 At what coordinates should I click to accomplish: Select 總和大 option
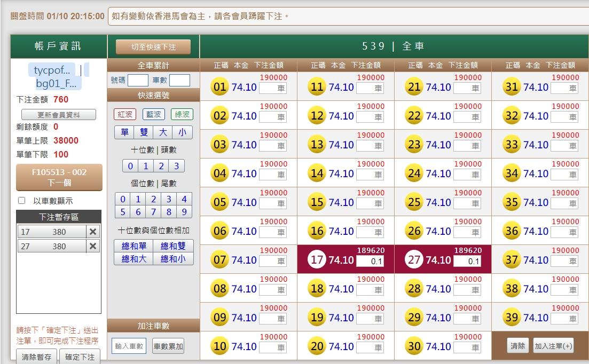133,258
